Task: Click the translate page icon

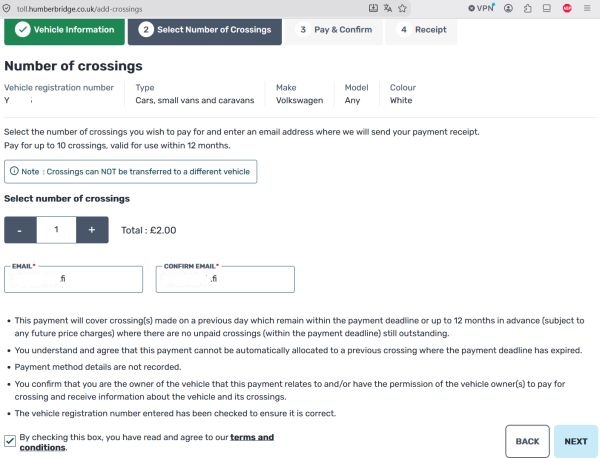Action: [388, 8]
